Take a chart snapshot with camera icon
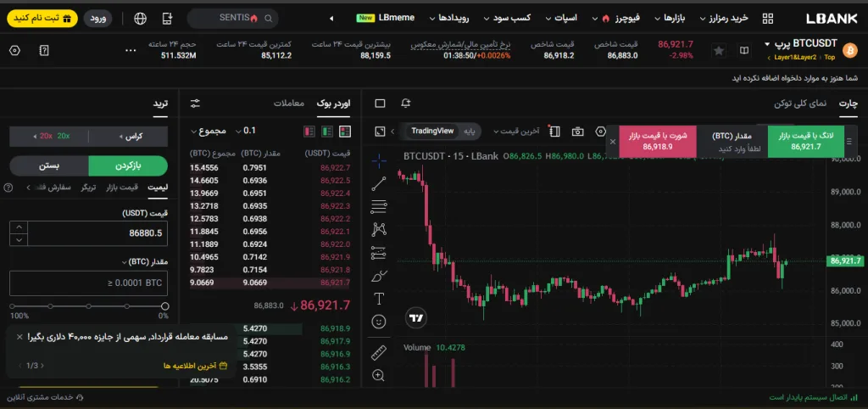 (x=577, y=132)
